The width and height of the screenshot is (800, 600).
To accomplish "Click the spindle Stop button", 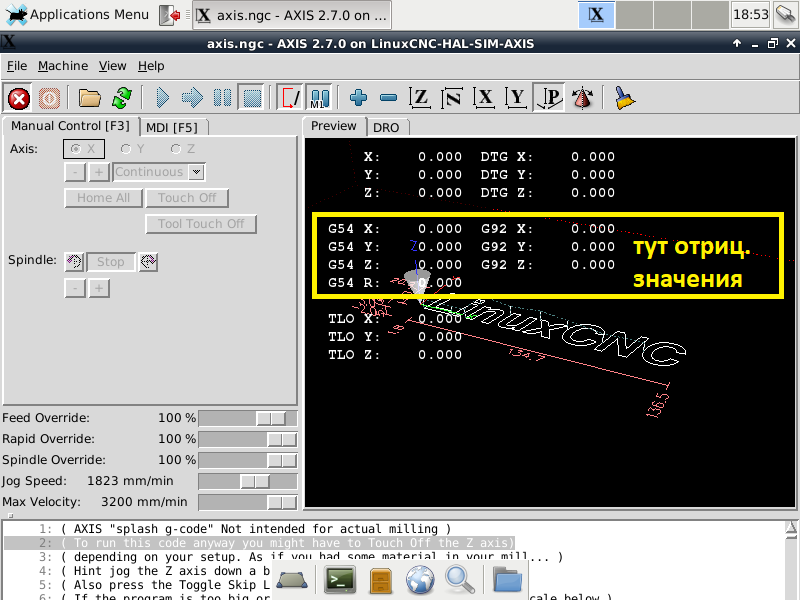I will pyautogui.click(x=111, y=262).
